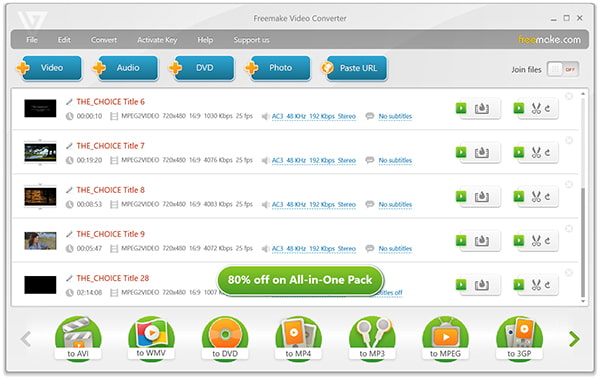Rename THE_CHOICE Title 6 with pencil icon
The height and width of the screenshot is (379, 600).
pyautogui.click(x=69, y=102)
